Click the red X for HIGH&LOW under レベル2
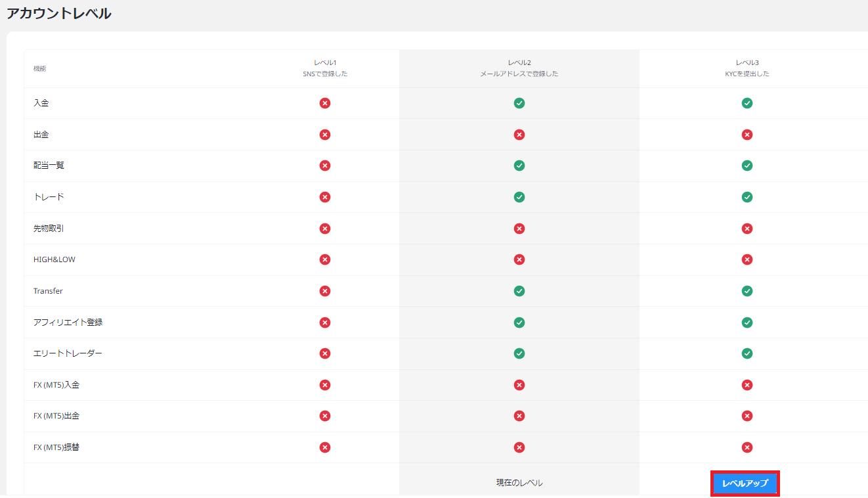Image resolution: width=868 pixels, height=498 pixels. pos(519,260)
